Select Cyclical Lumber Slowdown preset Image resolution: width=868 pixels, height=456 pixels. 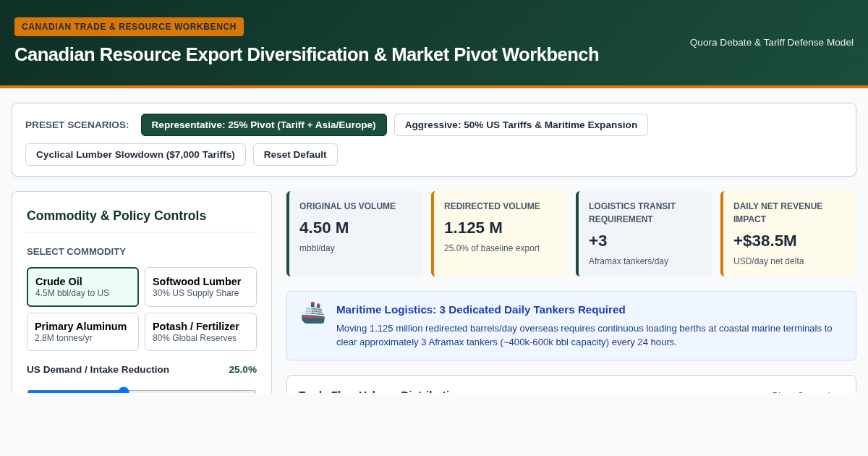pyautogui.click(x=135, y=154)
